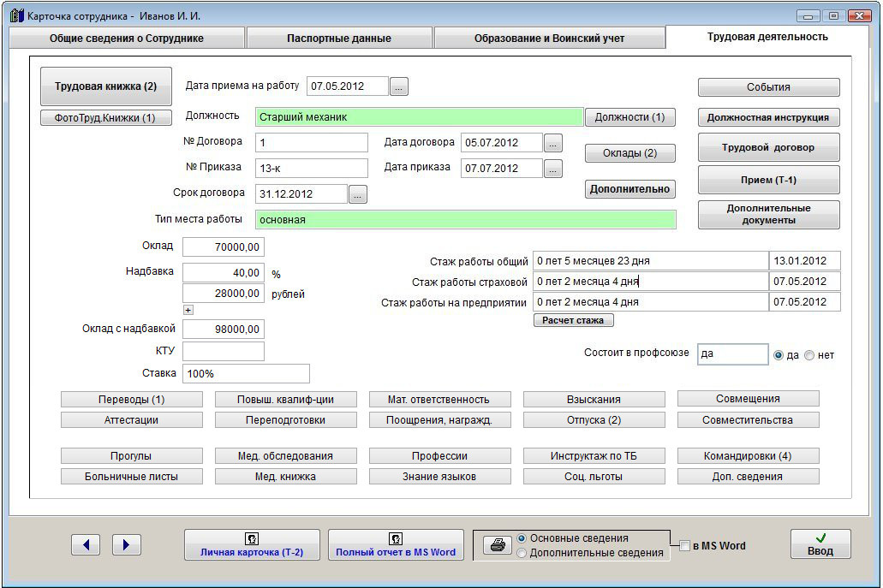Click the Расчет стажа button
883x588 pixels.
(573, 320)
